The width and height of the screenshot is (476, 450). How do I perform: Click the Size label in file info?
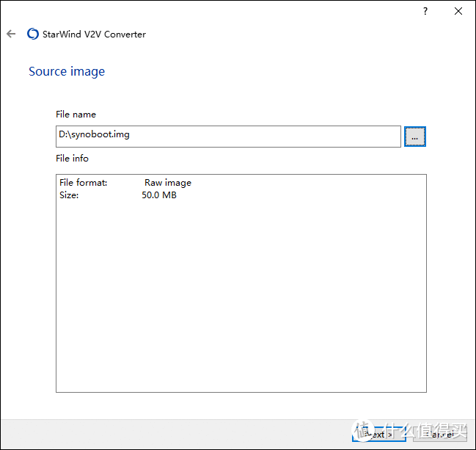coord(69,195)
